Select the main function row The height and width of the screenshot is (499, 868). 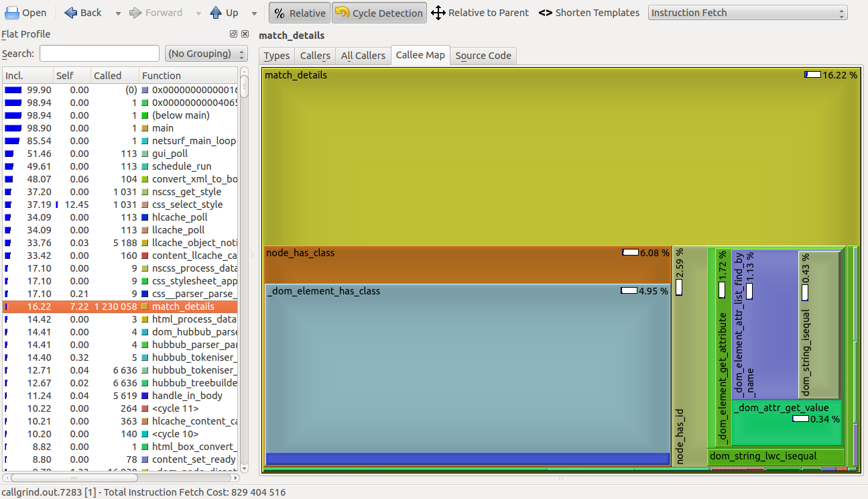121,128
